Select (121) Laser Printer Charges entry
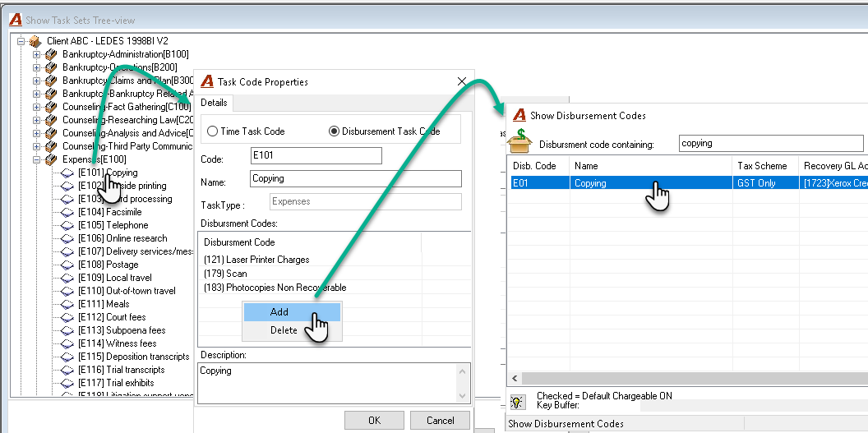The image size is (868, 433). (256, 260)
